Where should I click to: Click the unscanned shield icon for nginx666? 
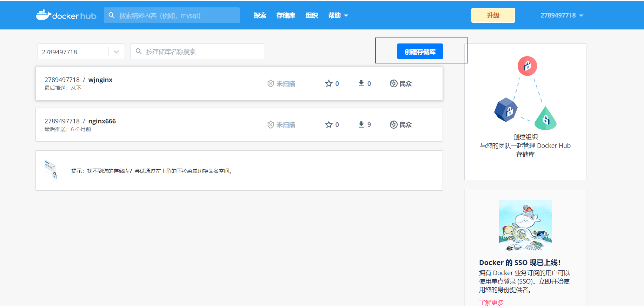pyautogui.click(x=271, y=125)
